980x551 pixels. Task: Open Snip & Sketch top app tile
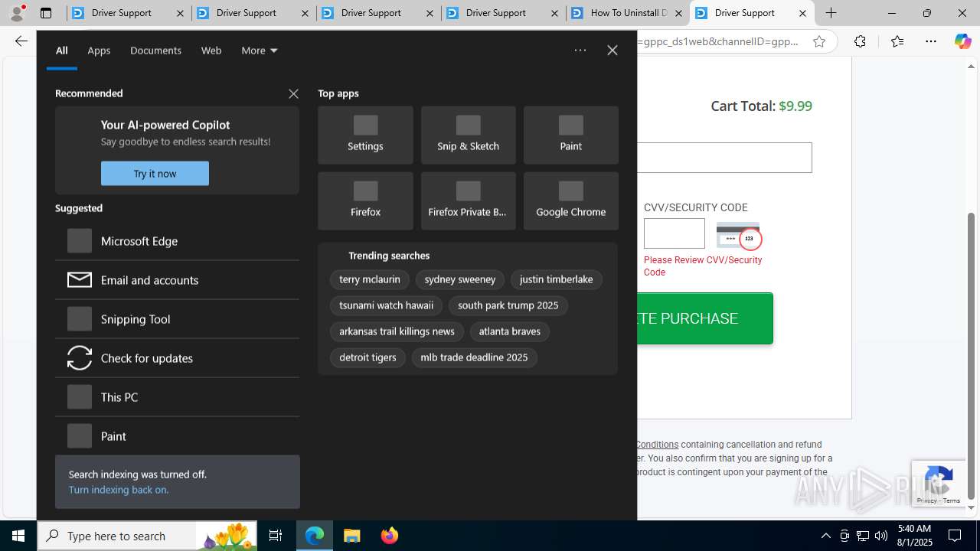468,135
